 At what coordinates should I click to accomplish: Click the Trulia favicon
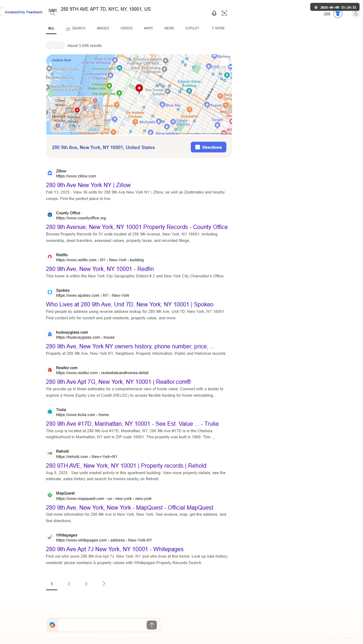[50, 412]
